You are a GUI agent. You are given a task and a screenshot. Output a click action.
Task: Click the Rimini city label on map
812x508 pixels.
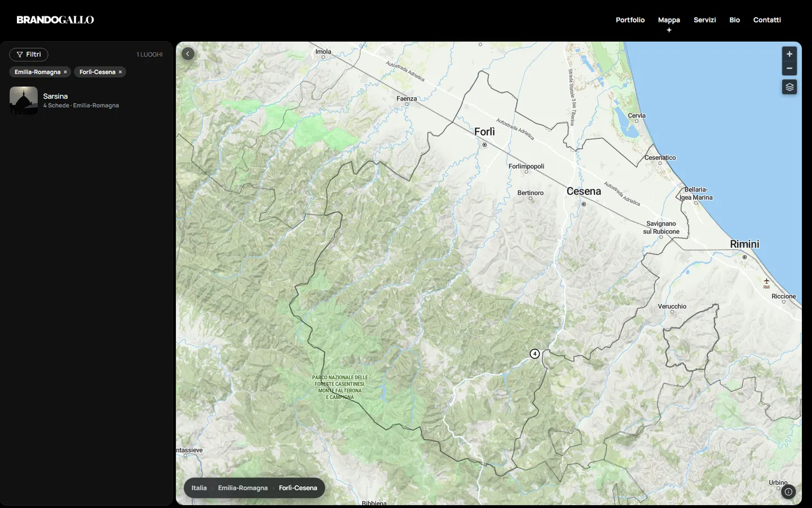(744, 244)
